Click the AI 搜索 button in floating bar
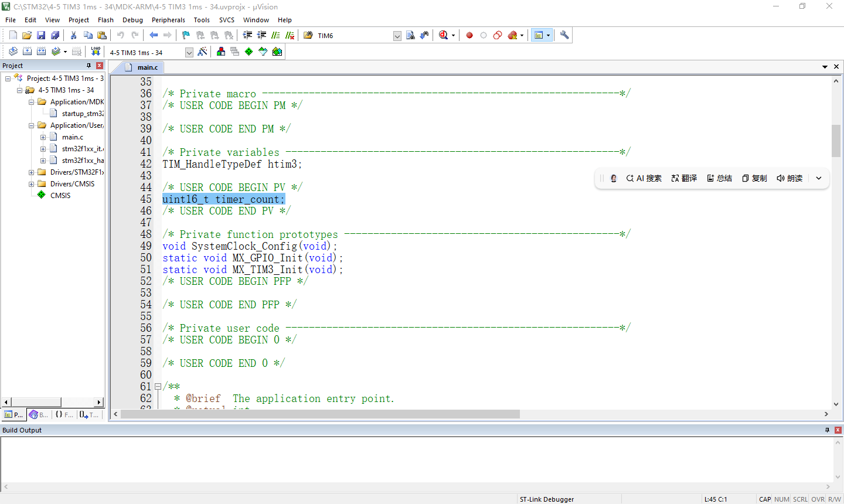The image size is (844, 504). 644,178
